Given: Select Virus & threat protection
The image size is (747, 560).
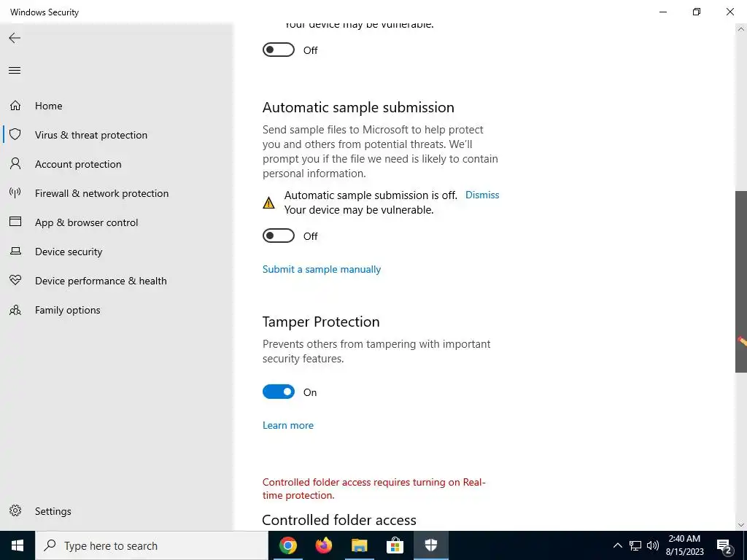Looking at the screenshot, I should (x=91, y=135).
